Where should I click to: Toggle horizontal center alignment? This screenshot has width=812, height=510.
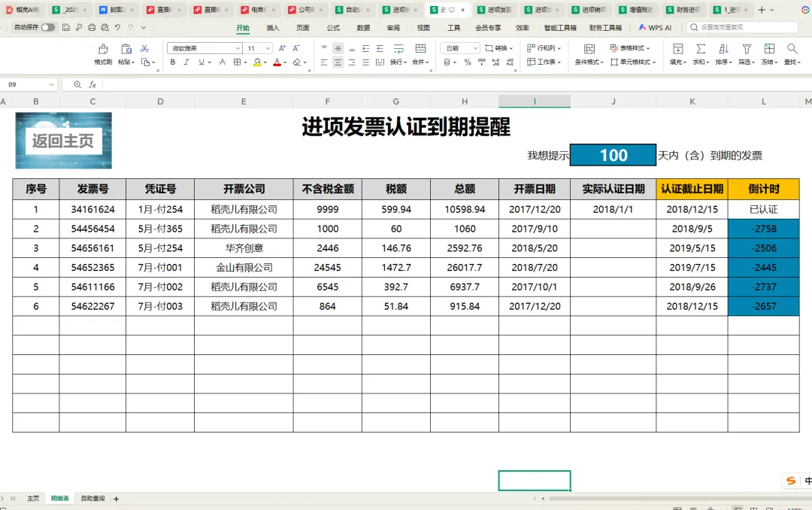pyautogui.click(x=338, y=62)
